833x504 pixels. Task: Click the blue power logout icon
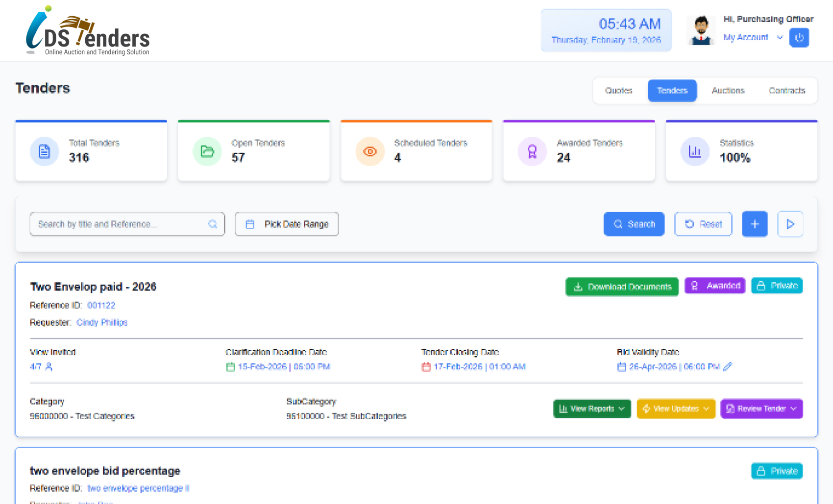[x=799, y=38]
